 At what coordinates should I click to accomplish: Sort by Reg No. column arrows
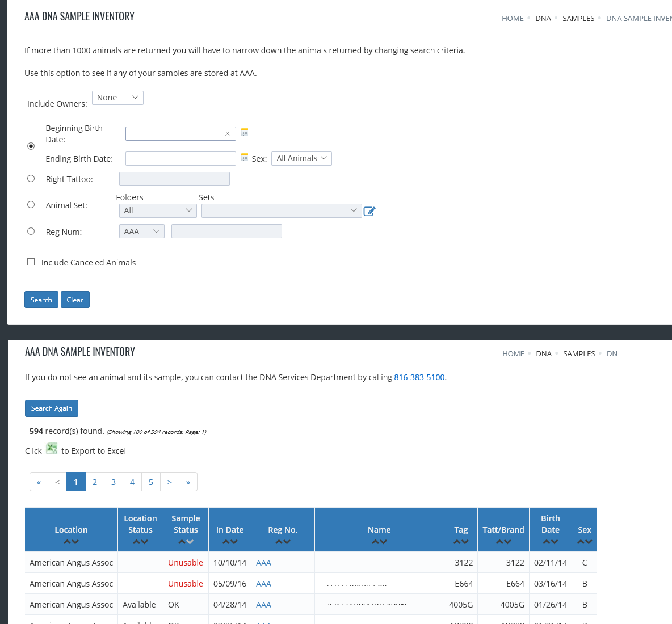283,542
